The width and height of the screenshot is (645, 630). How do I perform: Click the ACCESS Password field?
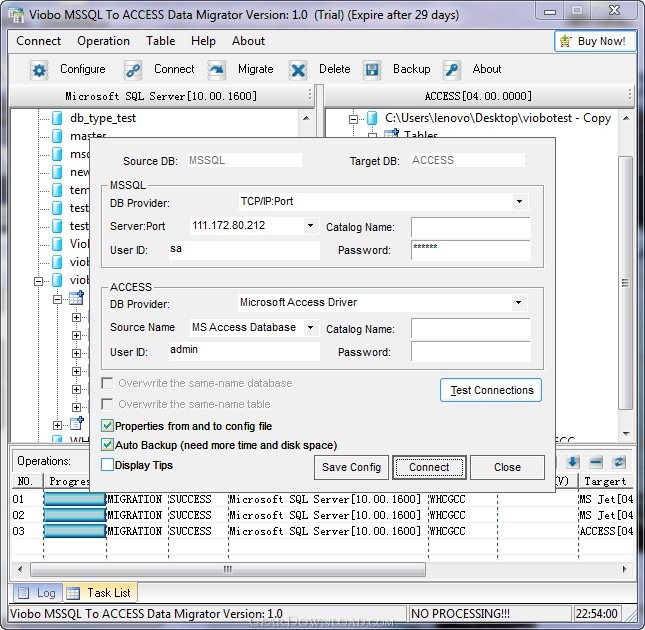(x=471, y=352)
